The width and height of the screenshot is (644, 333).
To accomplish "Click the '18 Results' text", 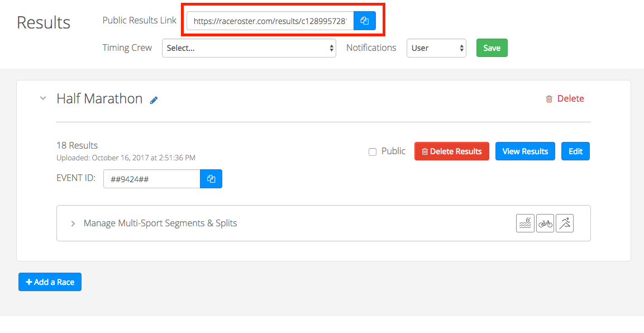I will (x=77, y=145).
